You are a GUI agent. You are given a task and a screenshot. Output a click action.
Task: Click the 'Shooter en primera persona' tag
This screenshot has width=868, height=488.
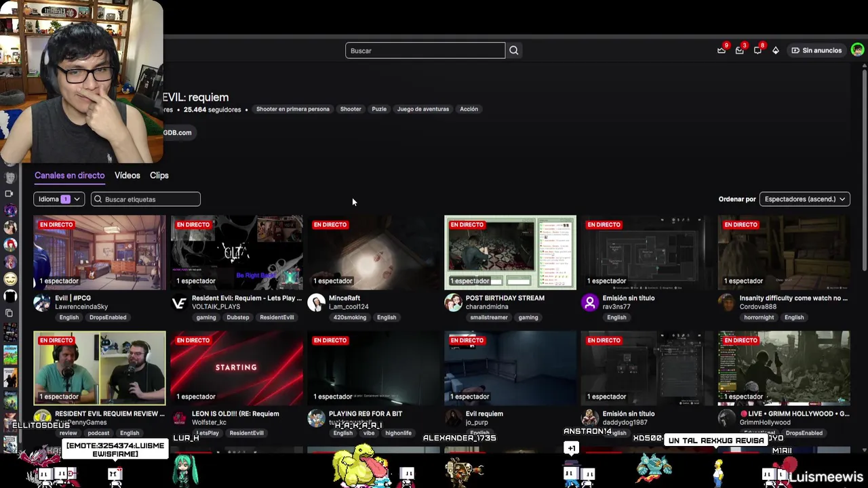click(293, 109)
